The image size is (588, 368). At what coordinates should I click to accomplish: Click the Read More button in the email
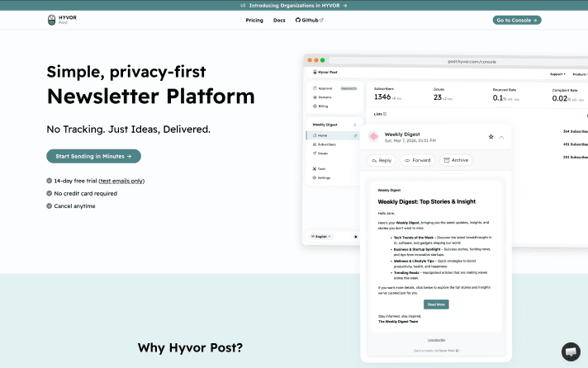tap(436, 304)
